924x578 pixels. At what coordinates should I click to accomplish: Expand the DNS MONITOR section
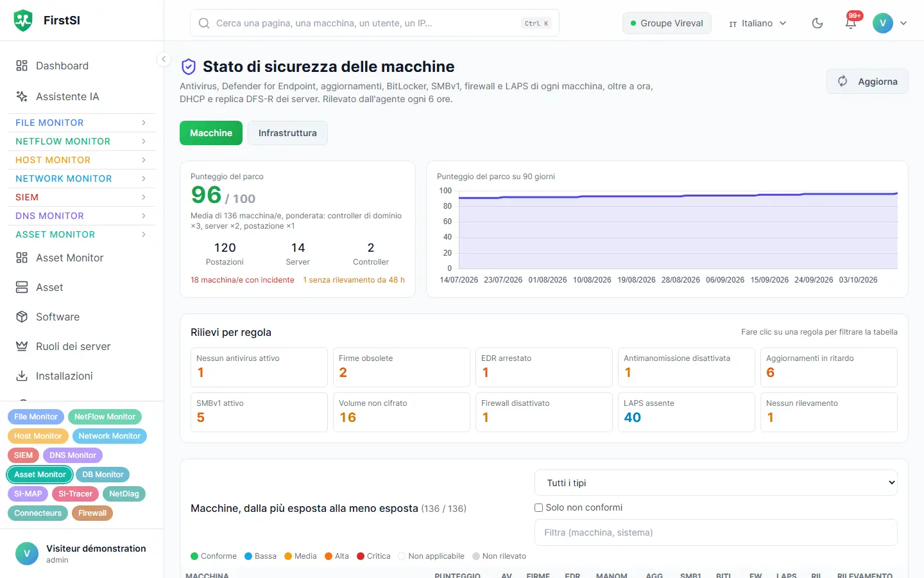81,216
